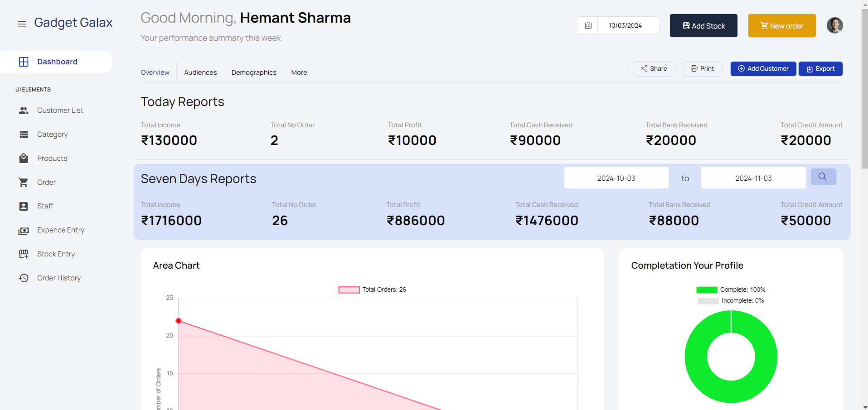Open Stock Entry in sidebar

56,254
